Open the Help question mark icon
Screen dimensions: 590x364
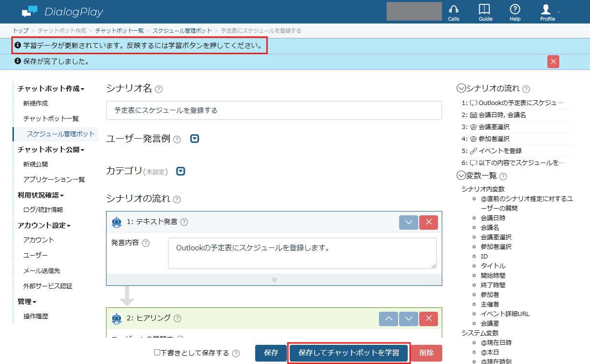(515, 12)
